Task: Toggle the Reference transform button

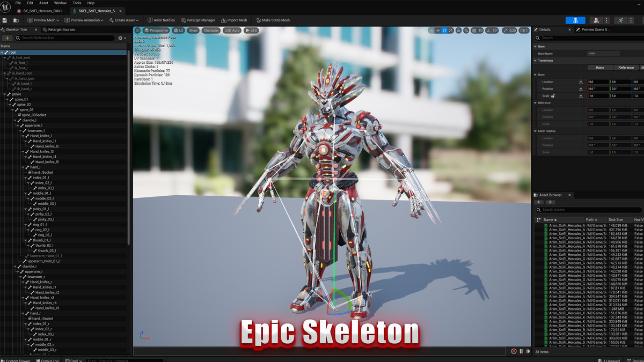Action: coord(626,68)
